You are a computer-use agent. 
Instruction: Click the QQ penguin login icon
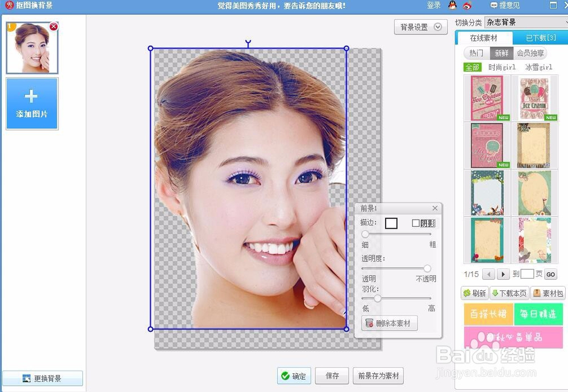coord(452,6)
